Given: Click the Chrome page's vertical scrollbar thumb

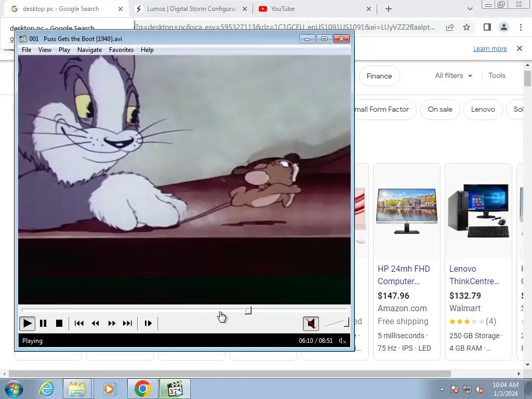Looking at the screenshot, I should 528,78.
